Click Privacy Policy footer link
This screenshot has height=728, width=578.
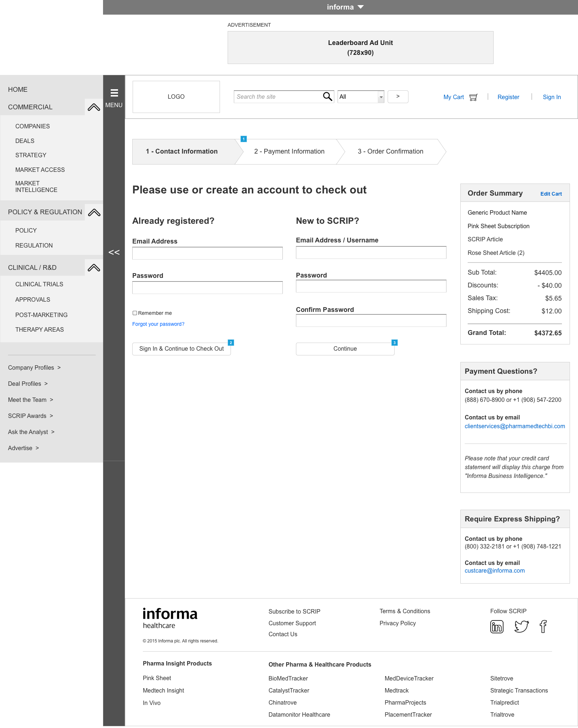click(398, 623)
